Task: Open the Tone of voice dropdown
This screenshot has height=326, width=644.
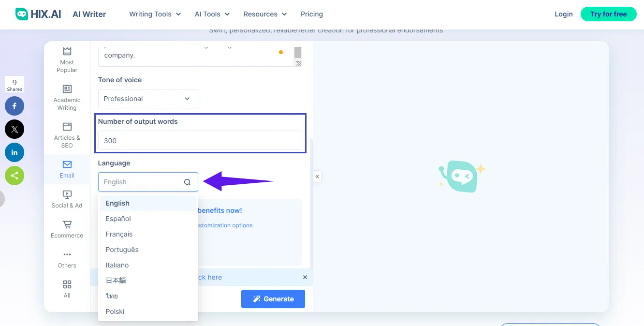Action: pyautogui.click(x=148, y=98)
